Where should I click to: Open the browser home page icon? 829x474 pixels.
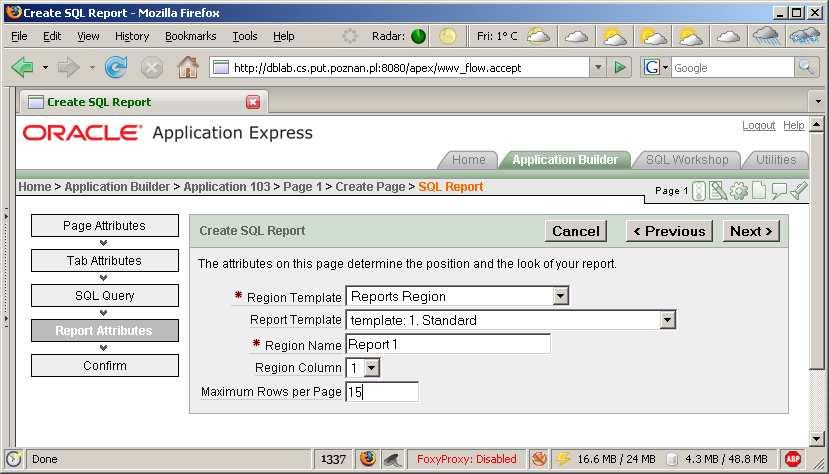click(x=188, y=67)
